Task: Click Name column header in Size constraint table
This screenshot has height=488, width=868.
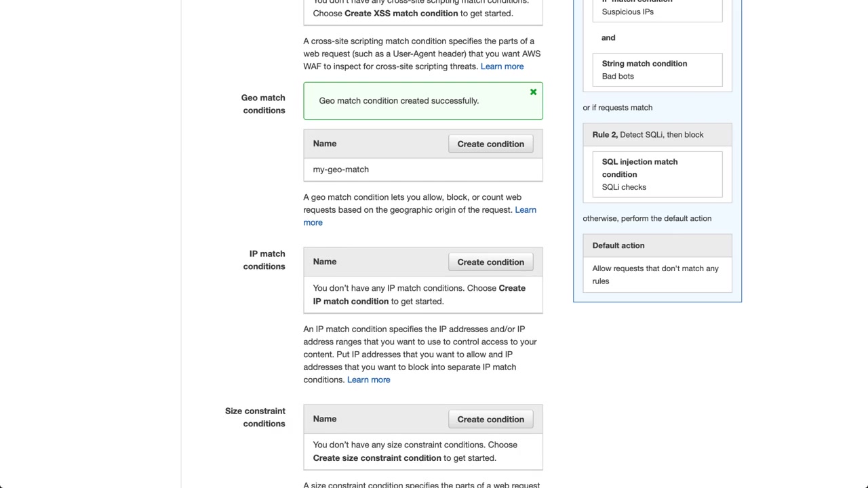Action: tap(325, 419)
